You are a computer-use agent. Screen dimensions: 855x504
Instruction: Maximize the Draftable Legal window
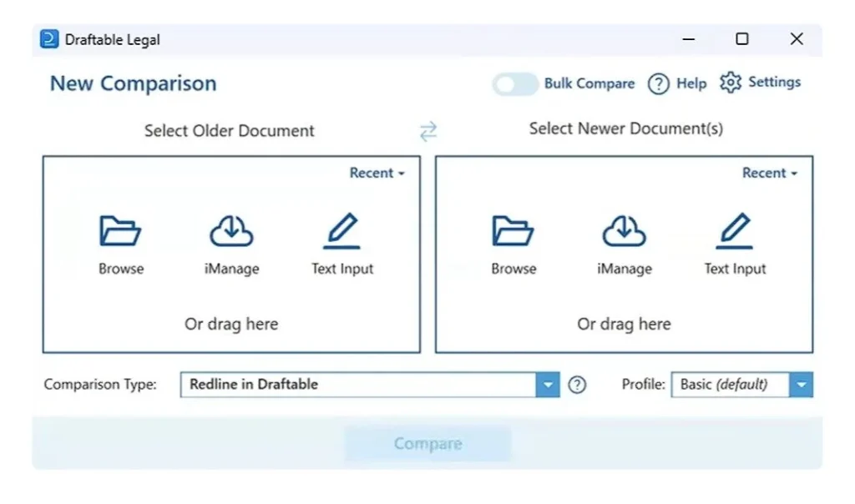741,39
